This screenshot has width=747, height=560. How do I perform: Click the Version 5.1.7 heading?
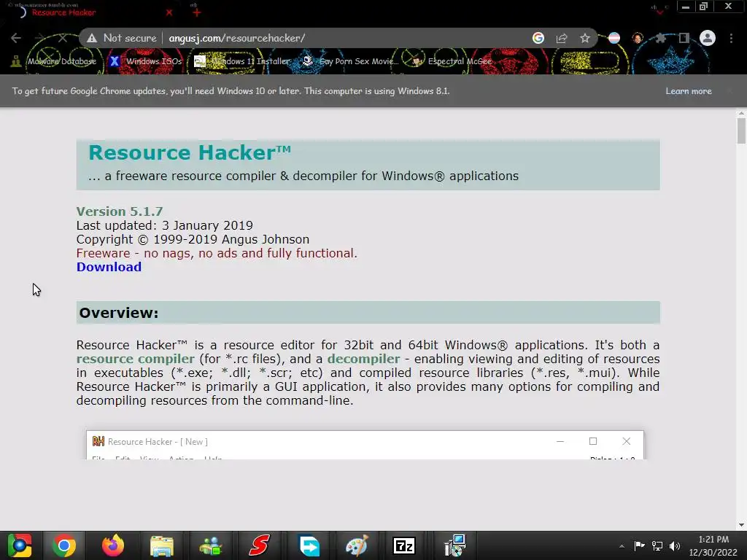click(120, 211)
